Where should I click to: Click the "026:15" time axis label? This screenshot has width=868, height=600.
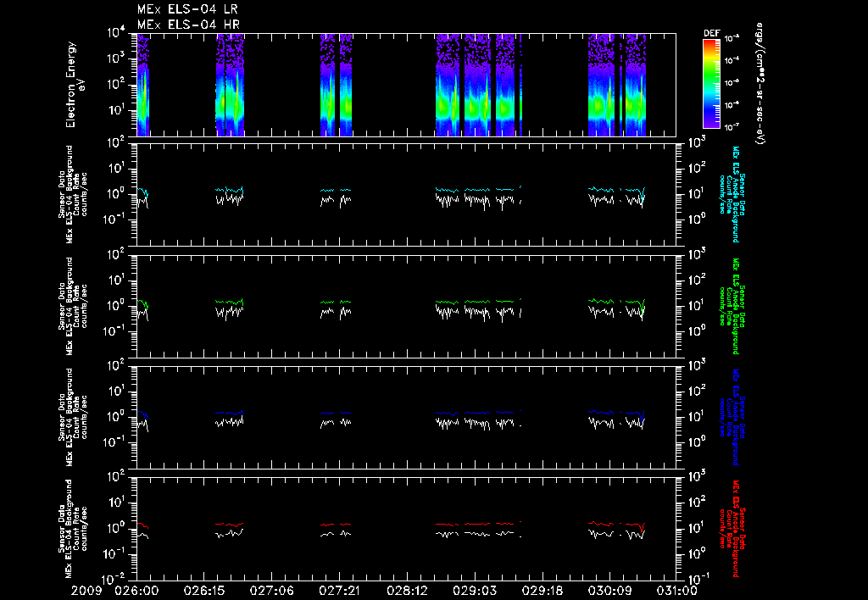(204, 592)
